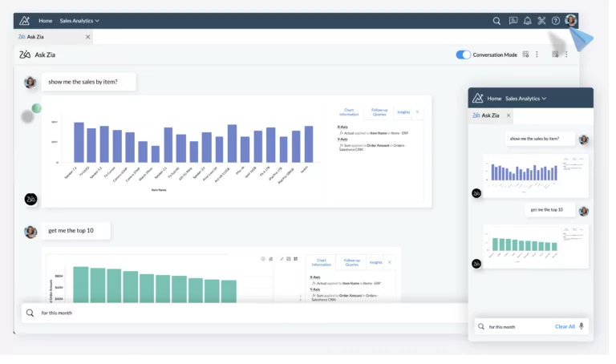
Task: Open the tools settings icon in navbar
Action: 541,21
